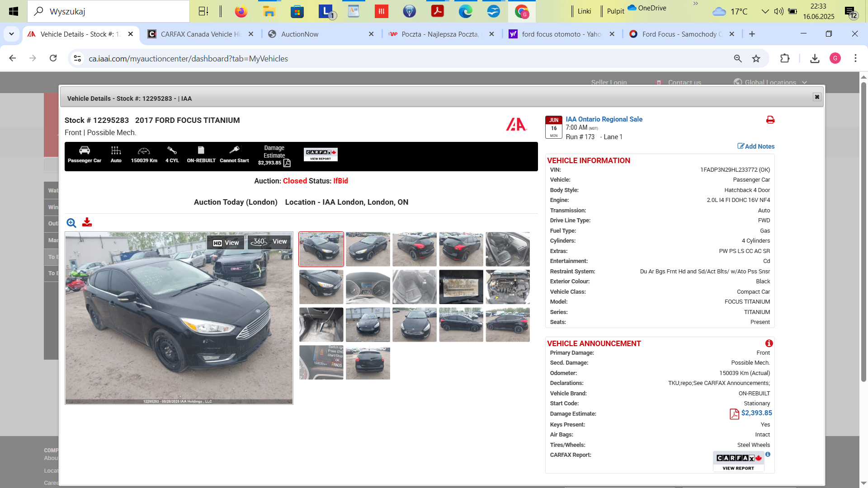The width and height of the screenshot is (868, 488).
Task: Click the Add Notes link
Action: click(756, 146)
